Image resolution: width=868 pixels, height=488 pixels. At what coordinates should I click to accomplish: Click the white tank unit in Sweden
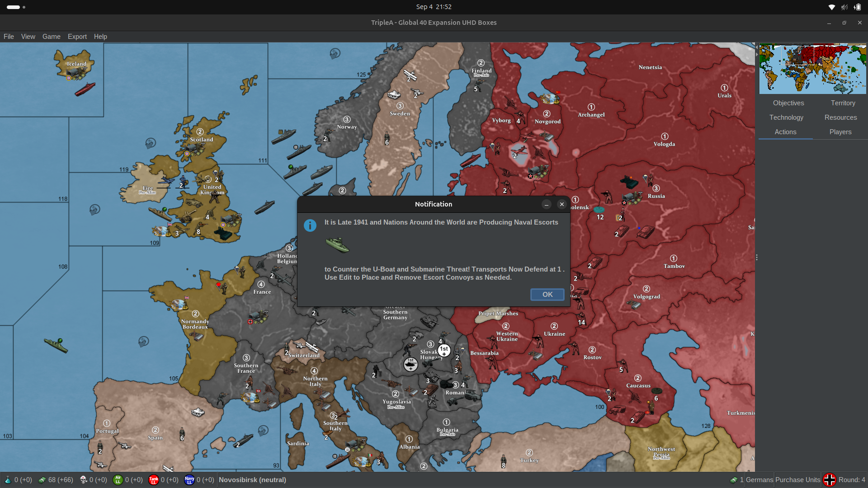point(394,95)
